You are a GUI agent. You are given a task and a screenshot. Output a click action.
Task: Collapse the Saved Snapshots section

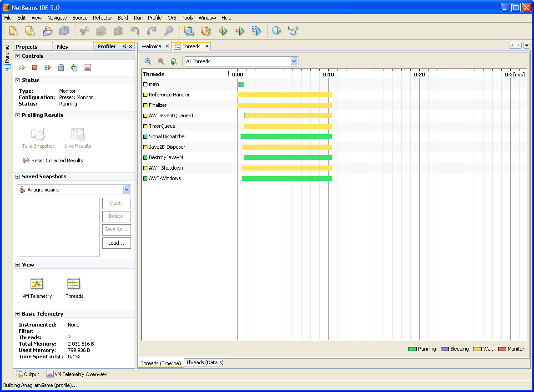tap(17, 177)
